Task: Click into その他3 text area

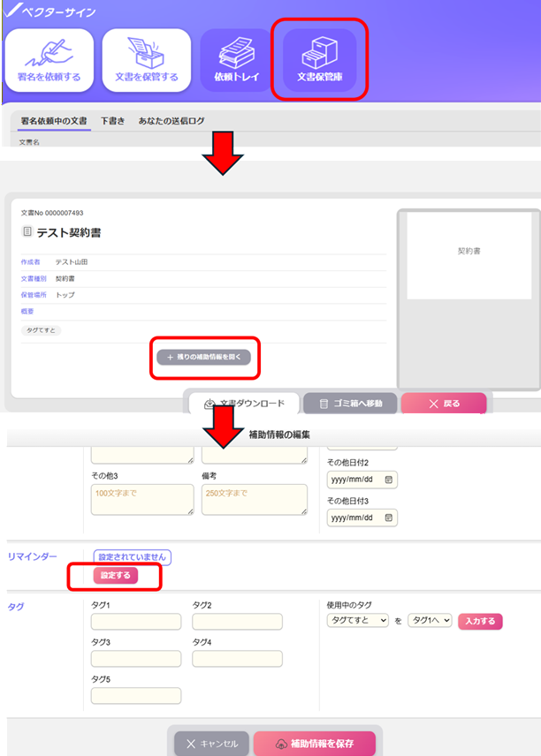Action: [x=142, y=500]
